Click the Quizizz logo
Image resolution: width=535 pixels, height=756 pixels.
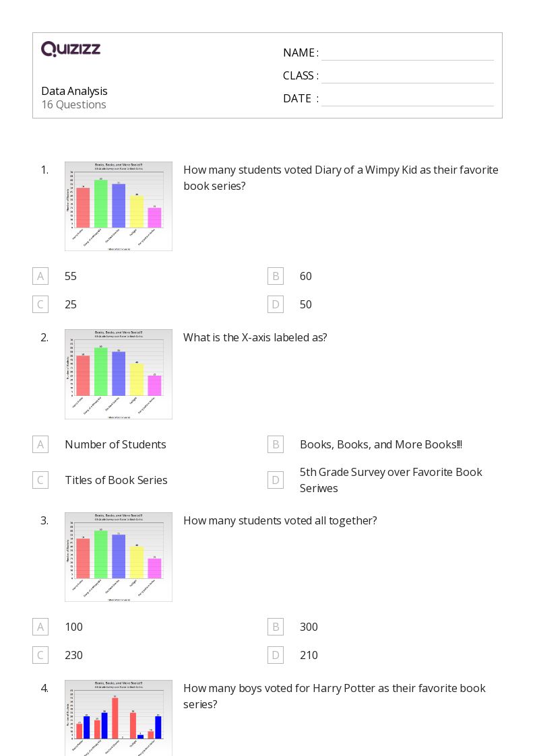(x=71, y=48)
